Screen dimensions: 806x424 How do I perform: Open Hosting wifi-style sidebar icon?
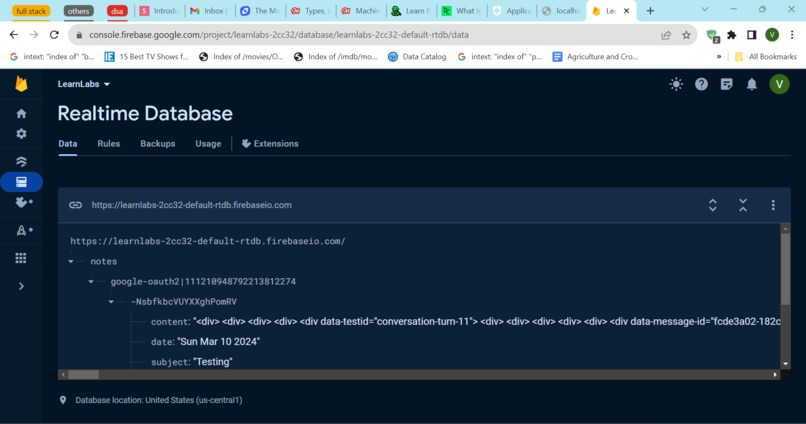[x=21, y=161]
